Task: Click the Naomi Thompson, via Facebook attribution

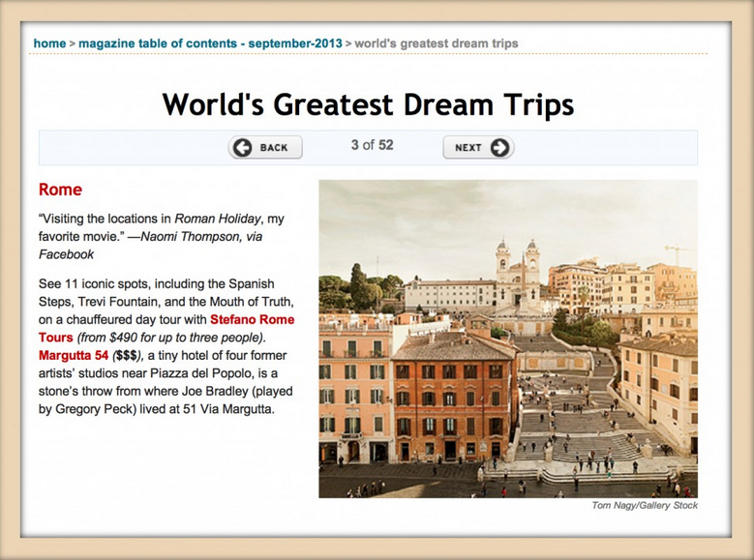Action: [x=151, y=245]
